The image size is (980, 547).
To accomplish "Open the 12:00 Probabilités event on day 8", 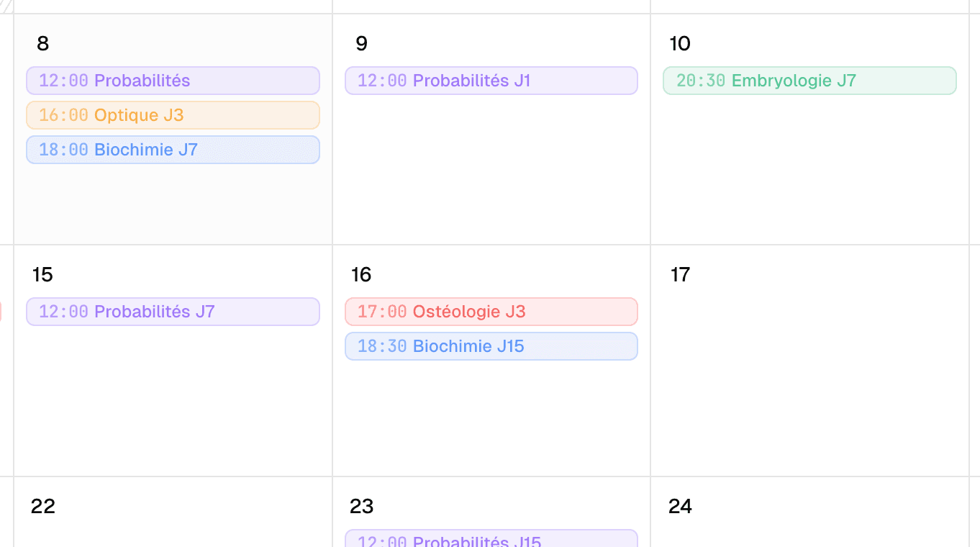I will tap(173, 81).
